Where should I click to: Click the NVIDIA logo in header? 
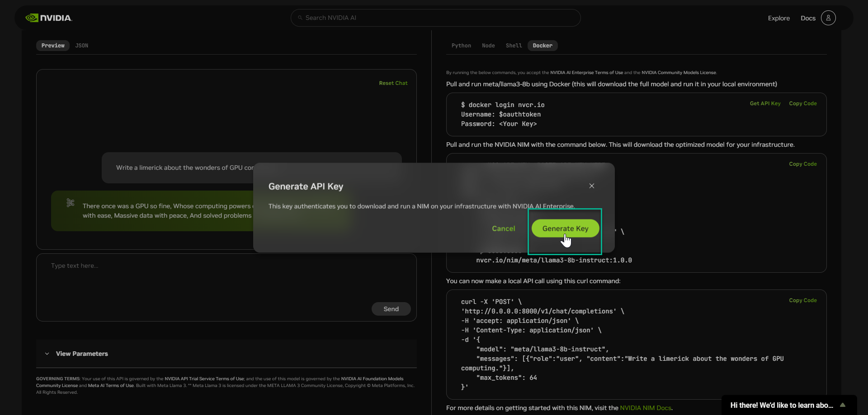click(49, 18)
